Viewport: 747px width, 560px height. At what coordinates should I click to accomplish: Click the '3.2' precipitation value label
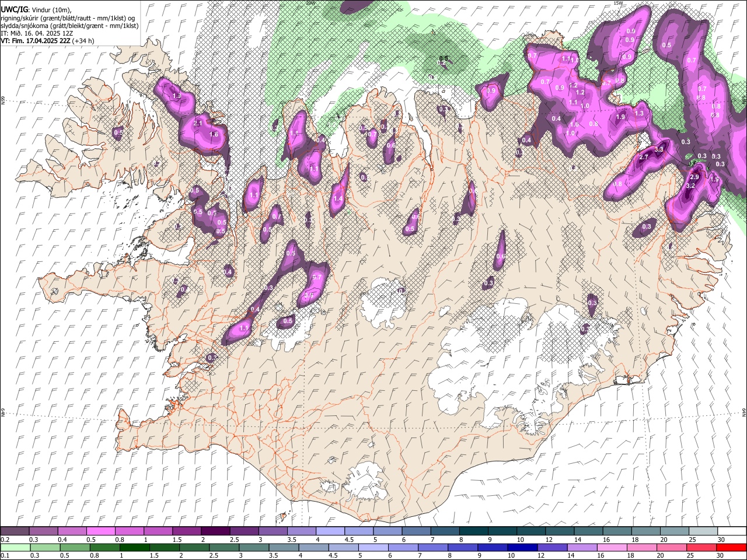click(690, 185)
